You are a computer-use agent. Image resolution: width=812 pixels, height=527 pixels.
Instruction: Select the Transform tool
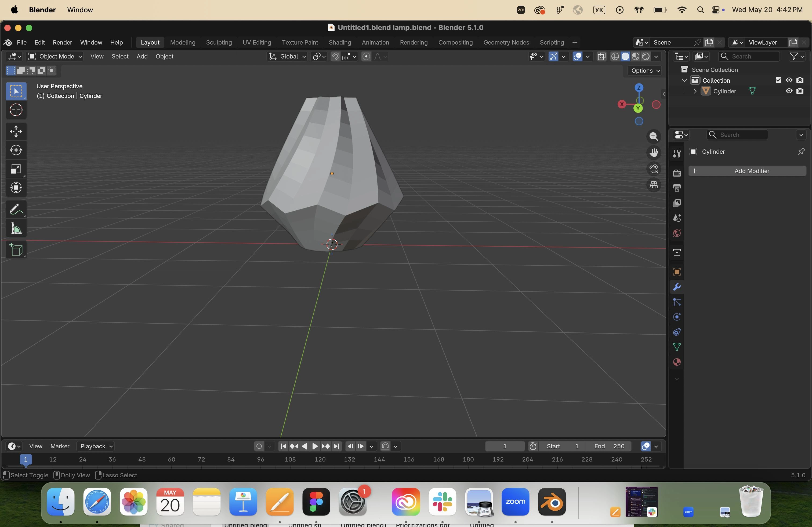(16, 188)
